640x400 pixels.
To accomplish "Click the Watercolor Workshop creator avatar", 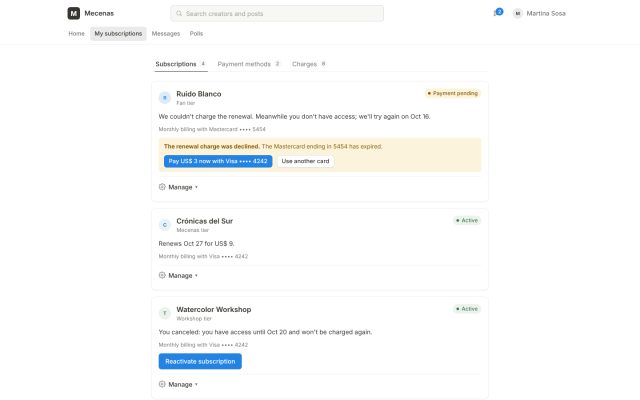I will click(164, 313).
